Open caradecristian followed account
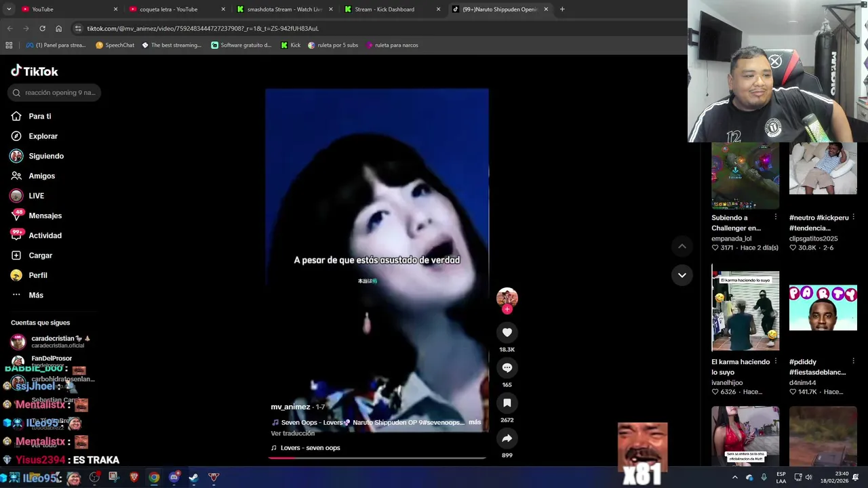868x488 pixels. point(51,342)
